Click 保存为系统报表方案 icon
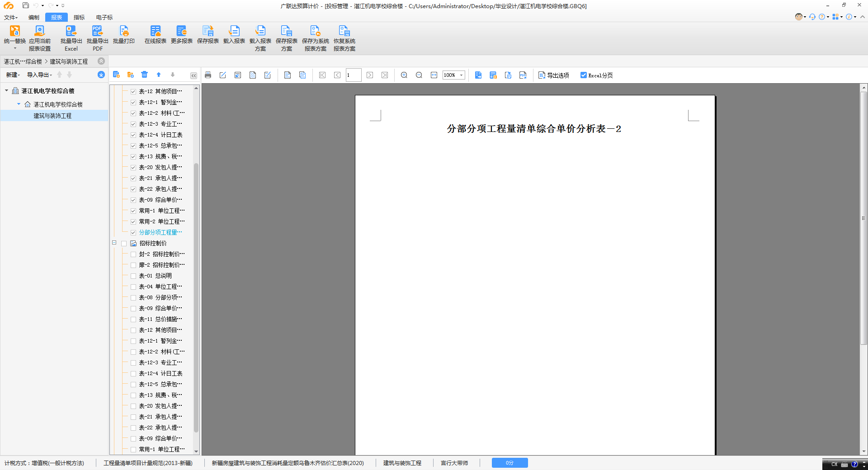 pyautogui.click(x=316, y=38)
